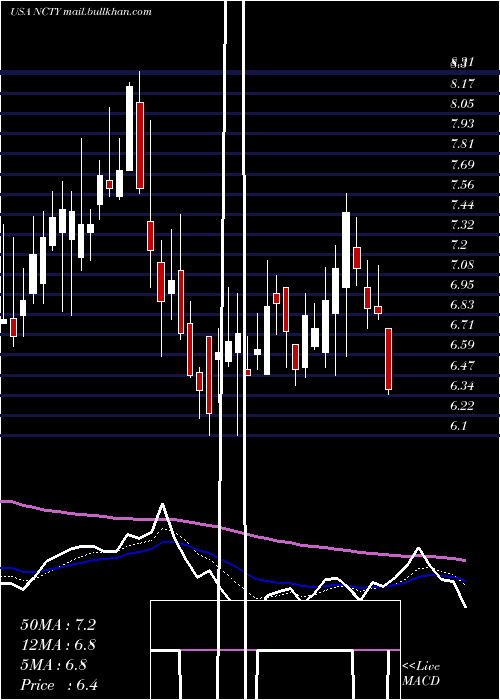
Task: Click the large red candlestick after the peak
Action: click(x=140, y=146)
